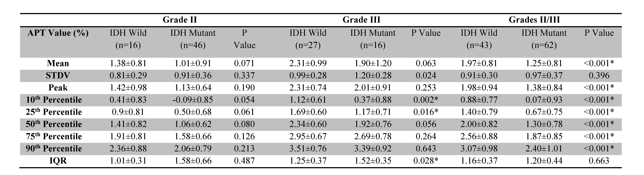Image resolution: width=644 pixels, height=175 pixels.
Task: Click the 50th Percentile row label
Action: (54, 124)
